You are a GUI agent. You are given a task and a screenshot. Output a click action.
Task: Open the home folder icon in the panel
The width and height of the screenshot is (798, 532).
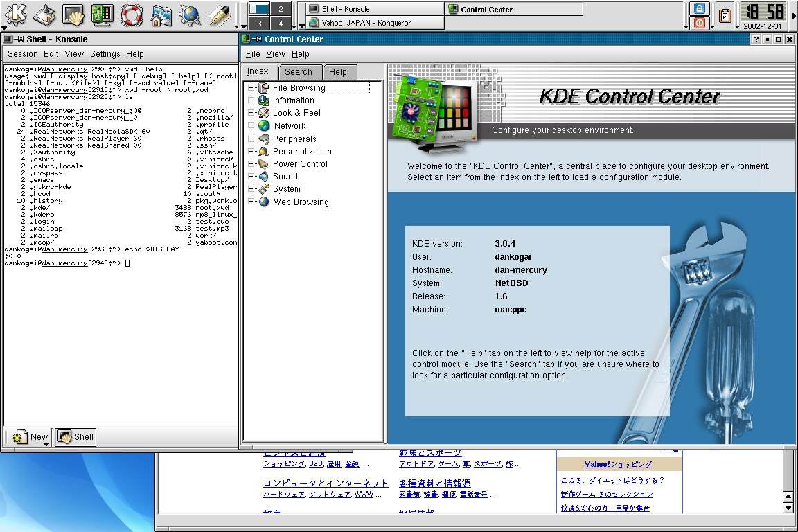point(161,15)
